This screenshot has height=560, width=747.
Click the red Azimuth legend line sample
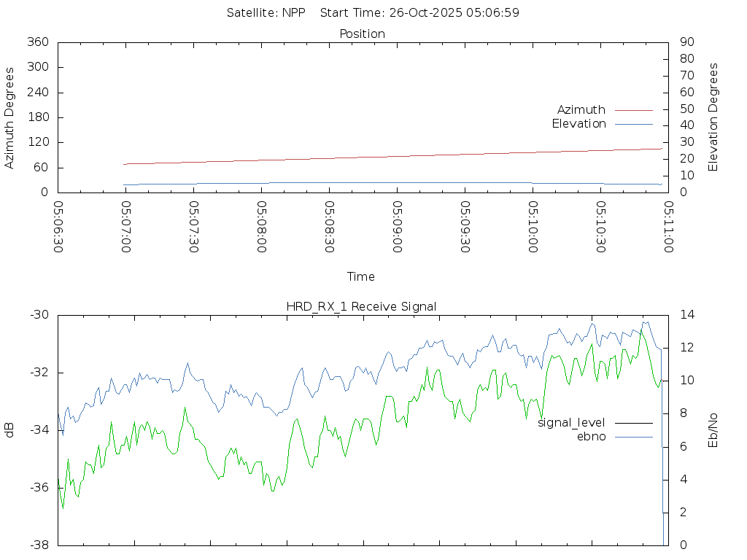click(633, 110)
